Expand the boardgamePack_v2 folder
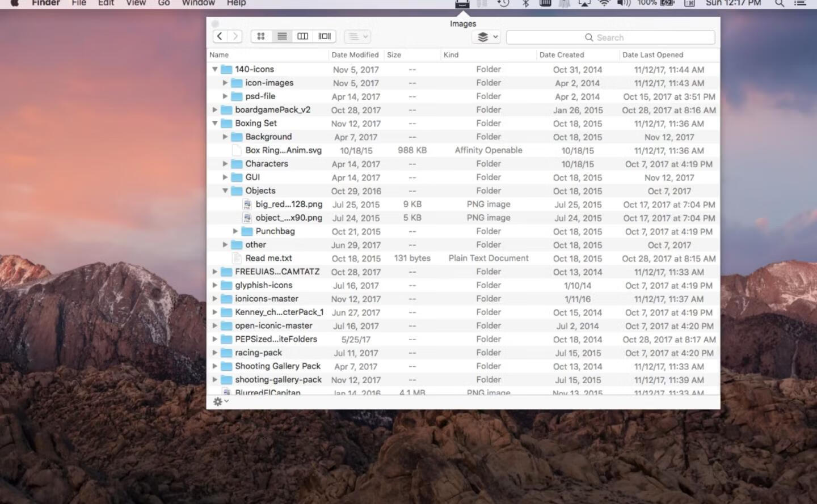Image resolution: width=817 pixels, height=504 pixels. pos(215,110)
